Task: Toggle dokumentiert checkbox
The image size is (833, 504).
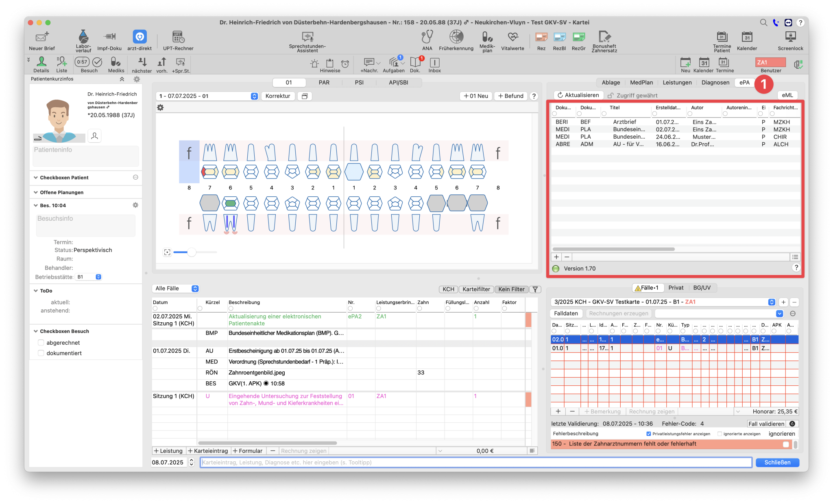Action: tap(41, 353)
